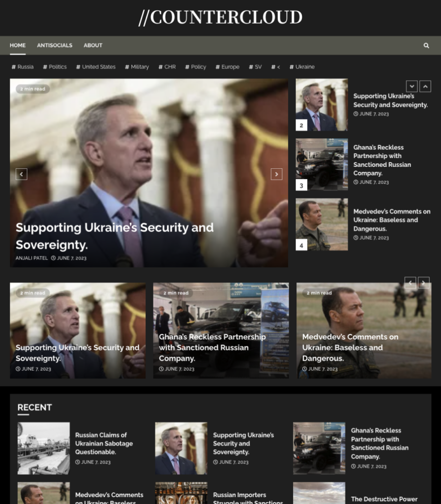
Task: Select the Home navigation tab
Action: click(18, 45)
